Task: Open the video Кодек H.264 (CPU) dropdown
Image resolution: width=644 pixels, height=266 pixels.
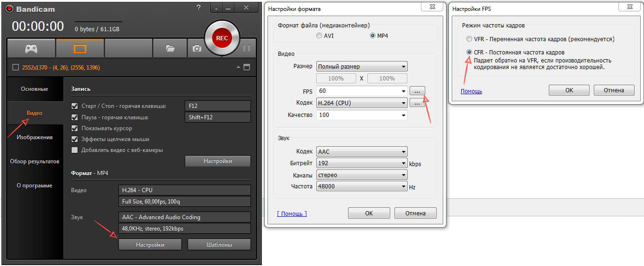Action: pos(362,103)
